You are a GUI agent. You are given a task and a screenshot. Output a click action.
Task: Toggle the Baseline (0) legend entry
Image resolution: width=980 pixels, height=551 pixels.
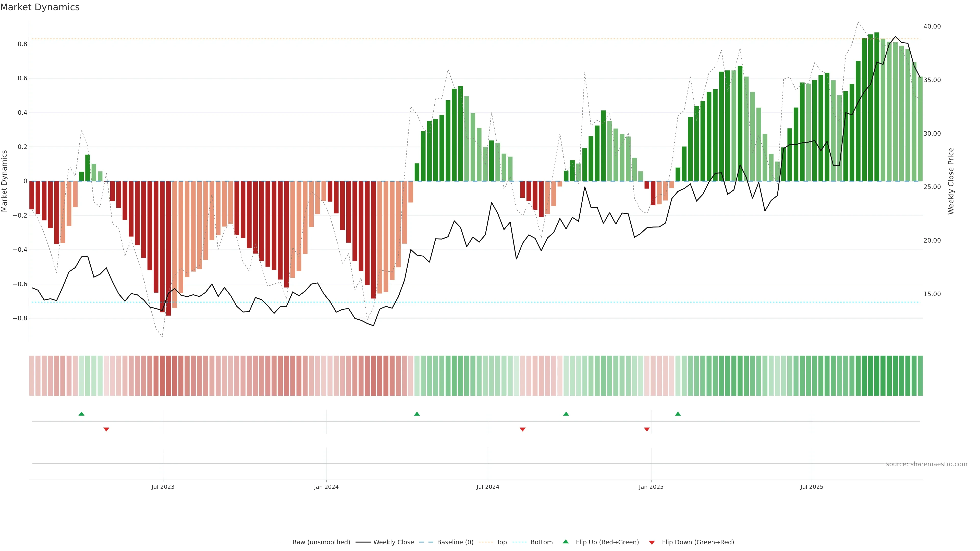[x=455, y=542]
